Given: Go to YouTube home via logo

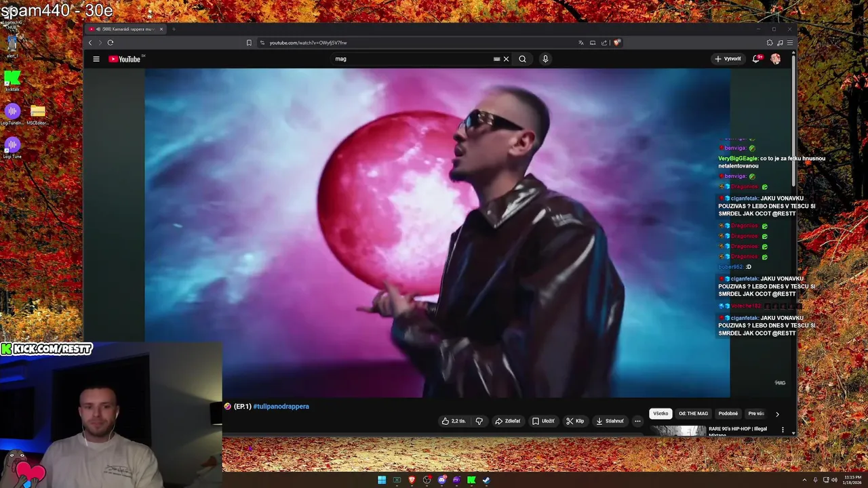Looking at the screenshot, I should coord(125,59).
